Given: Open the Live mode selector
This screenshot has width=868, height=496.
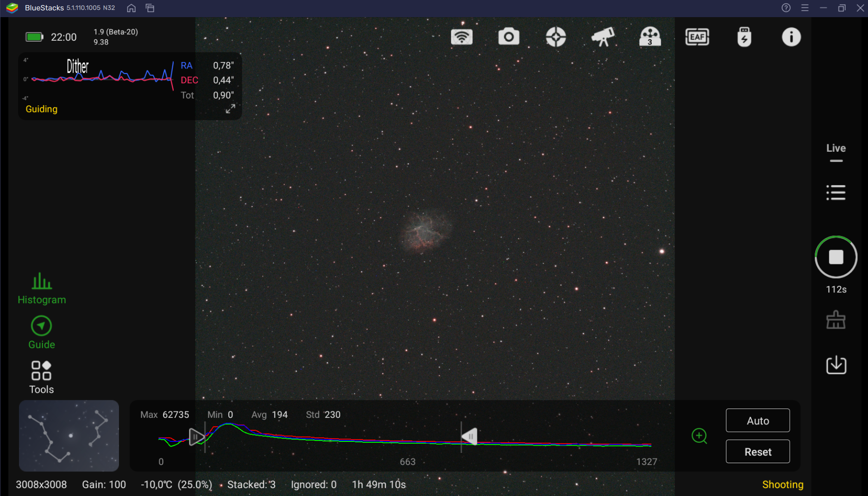Looking at the screenshot, I should pyautogui.click(x=836, y=152).
